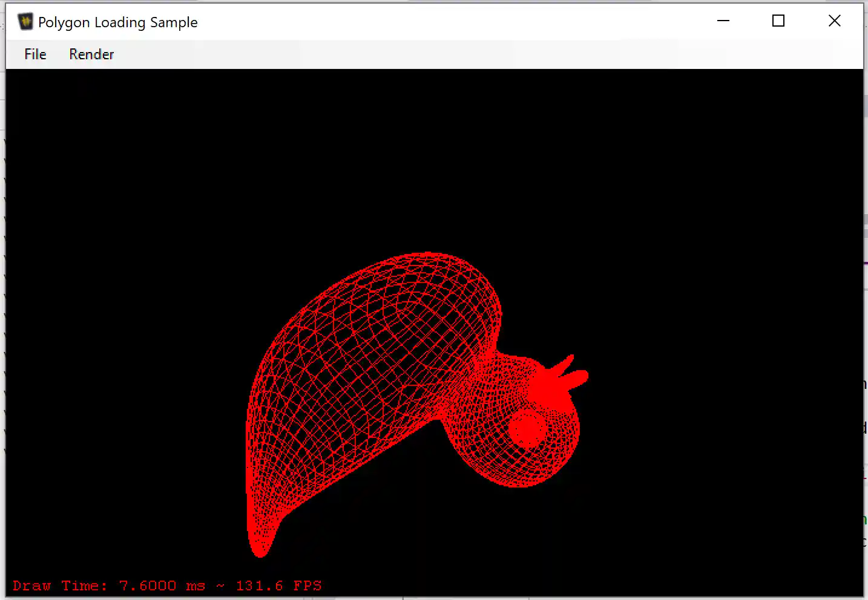
Task: Open the Render menu
Action: (91, 54)
